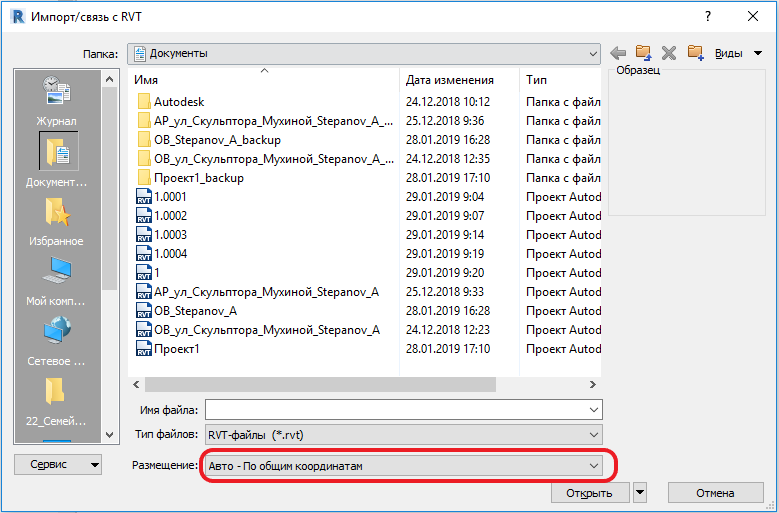This screenshot has height=513, width=779.
Task: Sort files by Дата изменения column header
Action: pos(450,80)
